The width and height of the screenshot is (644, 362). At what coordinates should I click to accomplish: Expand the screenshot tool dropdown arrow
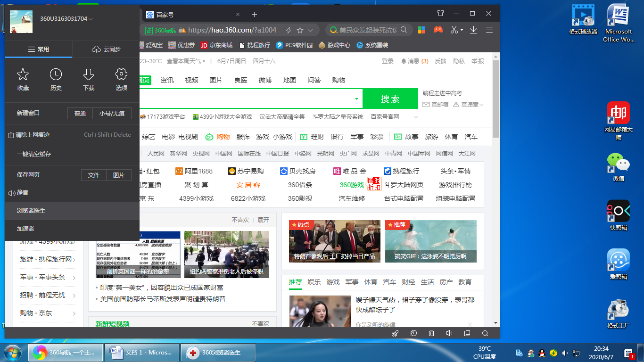pyautogui.click(x=462, y=30)
